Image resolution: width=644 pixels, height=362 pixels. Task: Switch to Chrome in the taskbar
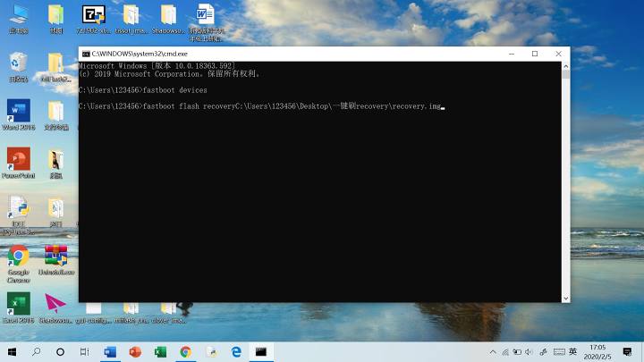(x=185, y=352)
